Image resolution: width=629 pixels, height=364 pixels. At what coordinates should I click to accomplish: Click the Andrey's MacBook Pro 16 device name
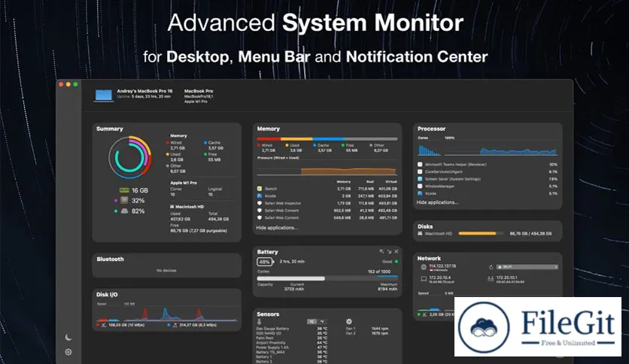coord(144,91)
